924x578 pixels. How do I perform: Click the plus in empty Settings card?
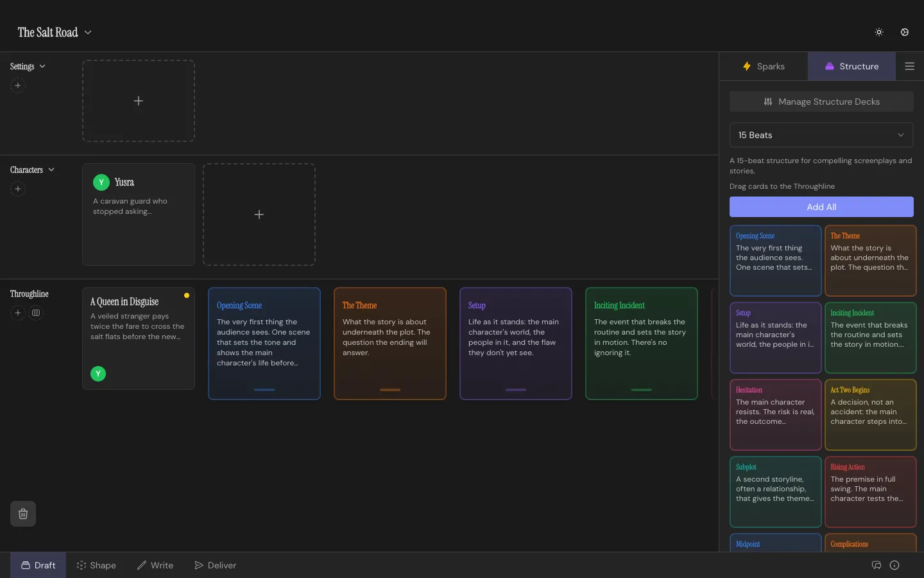coord(139,101)
